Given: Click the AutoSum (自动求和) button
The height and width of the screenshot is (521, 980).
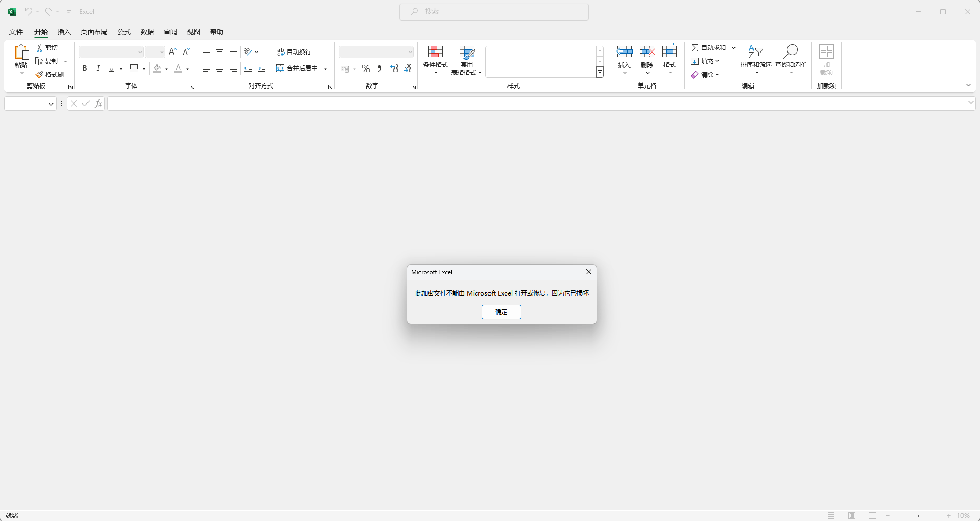Looking at the screenshot, I should 709,48.
